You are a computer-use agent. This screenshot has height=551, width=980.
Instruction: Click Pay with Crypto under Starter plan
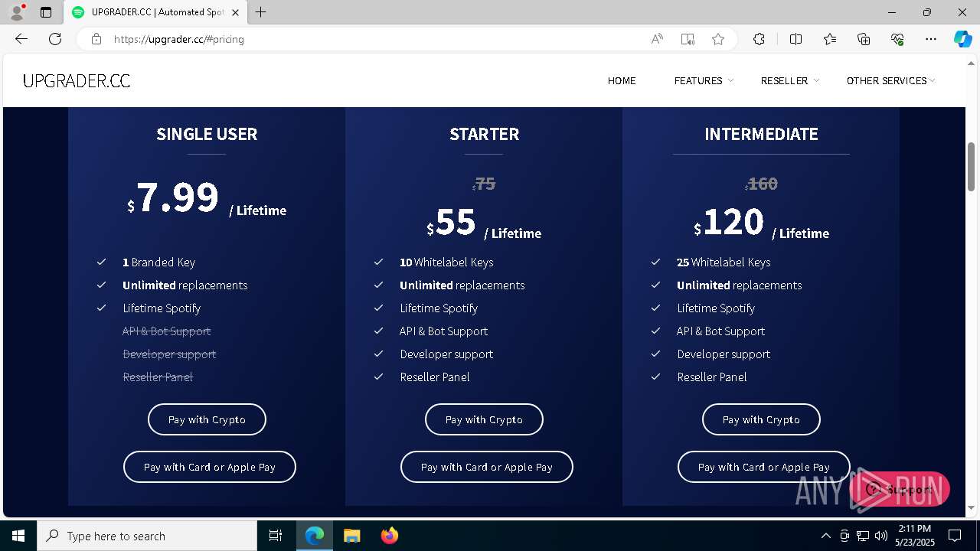point(484,419)
